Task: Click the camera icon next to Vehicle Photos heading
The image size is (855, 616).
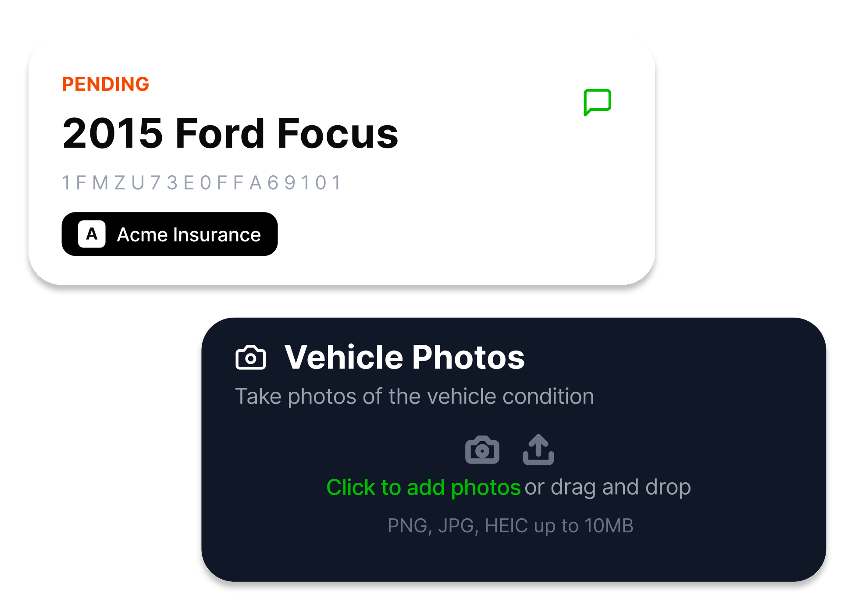Action: tap(251, 358)
